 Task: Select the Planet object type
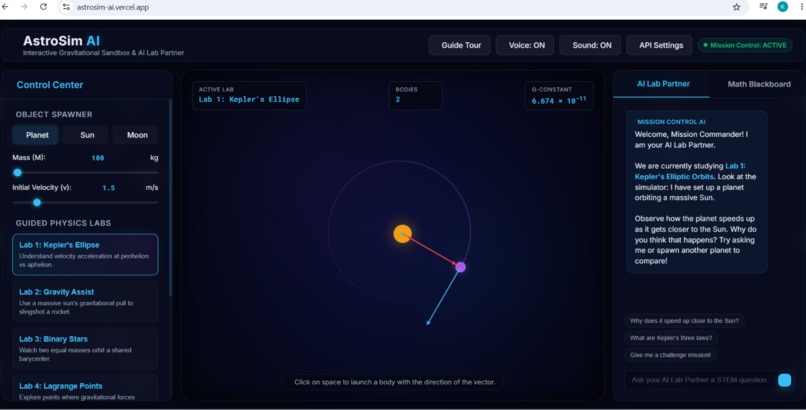[37, 135]
